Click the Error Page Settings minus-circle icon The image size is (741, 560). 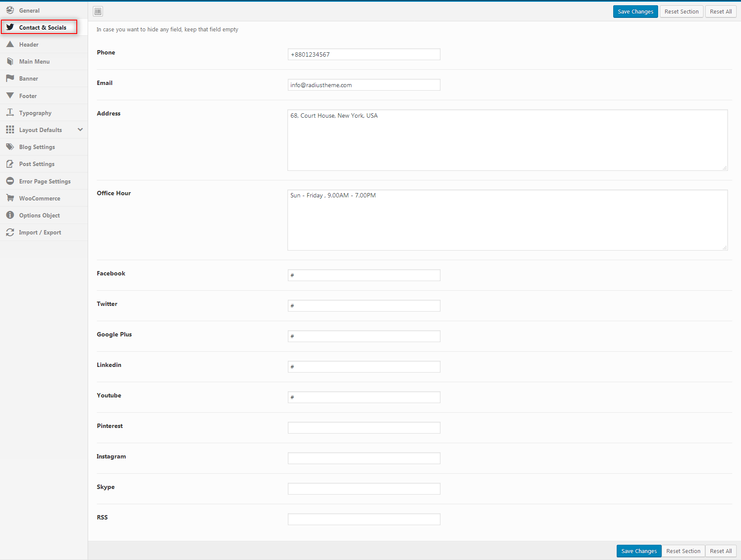coord(10,181)
